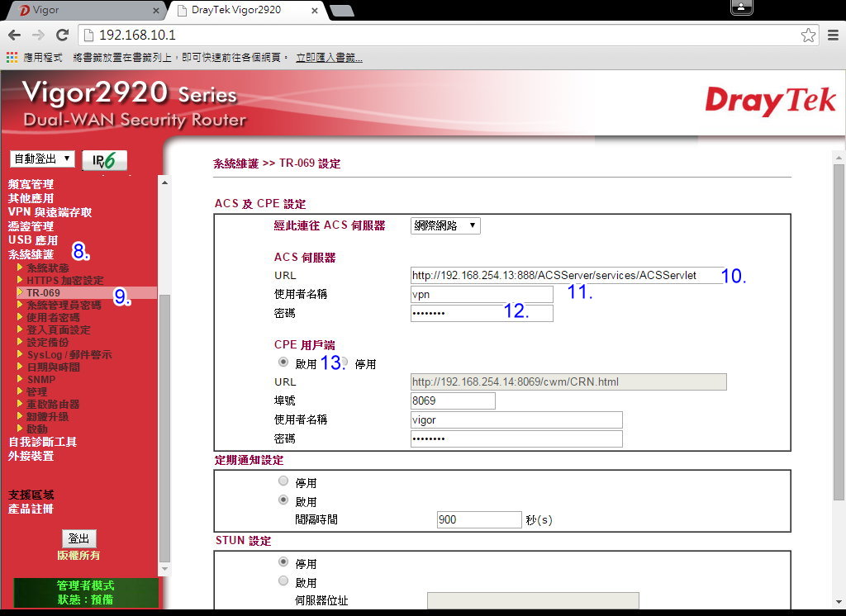The image size is (846, 616).
Task: Open 系統管理員密碼 submenu item
Action: pyautogui.click(x=64, y=306)
